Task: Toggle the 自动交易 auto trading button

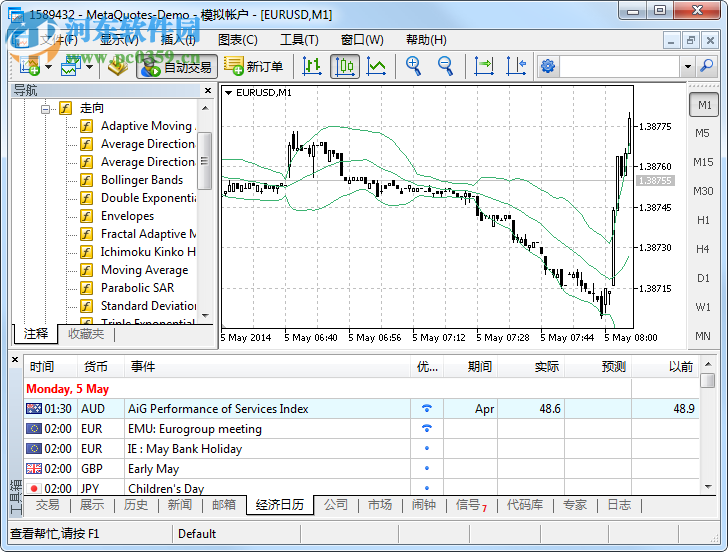Action: [177, 67]
